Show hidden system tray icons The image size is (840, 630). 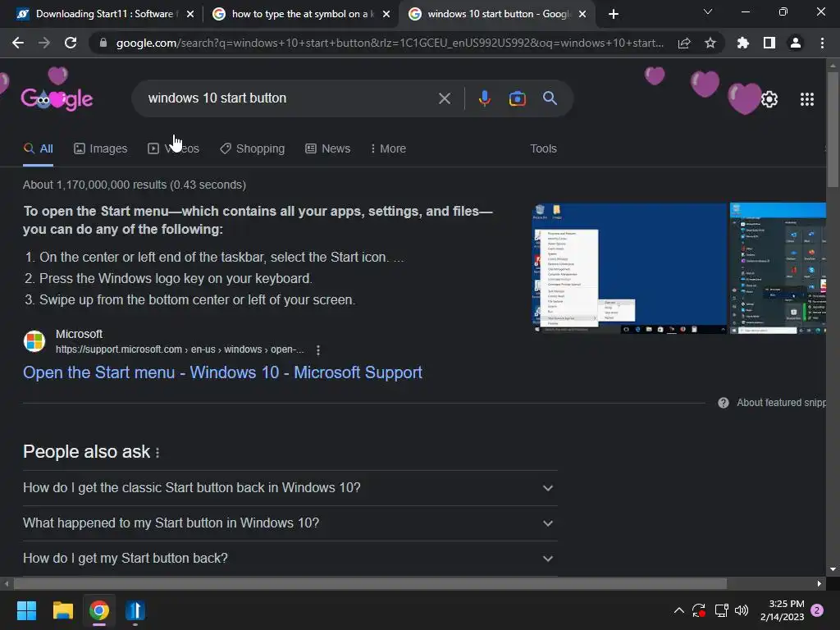pos(678,610)
